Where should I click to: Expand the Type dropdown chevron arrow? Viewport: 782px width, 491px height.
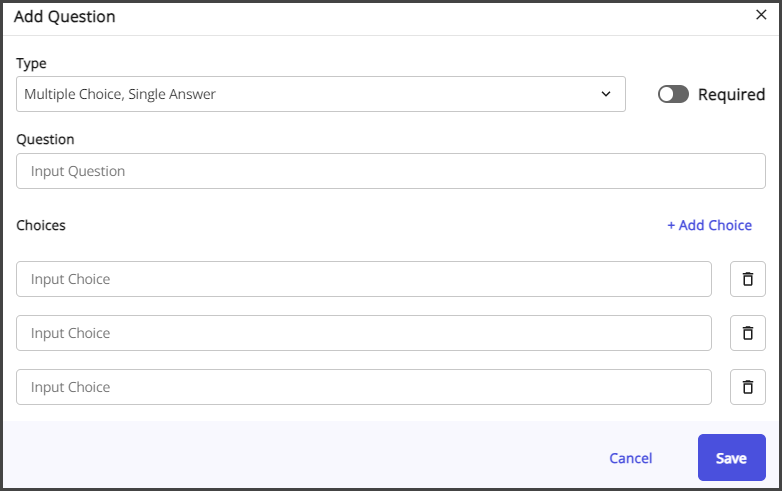[x=606, y=94]
